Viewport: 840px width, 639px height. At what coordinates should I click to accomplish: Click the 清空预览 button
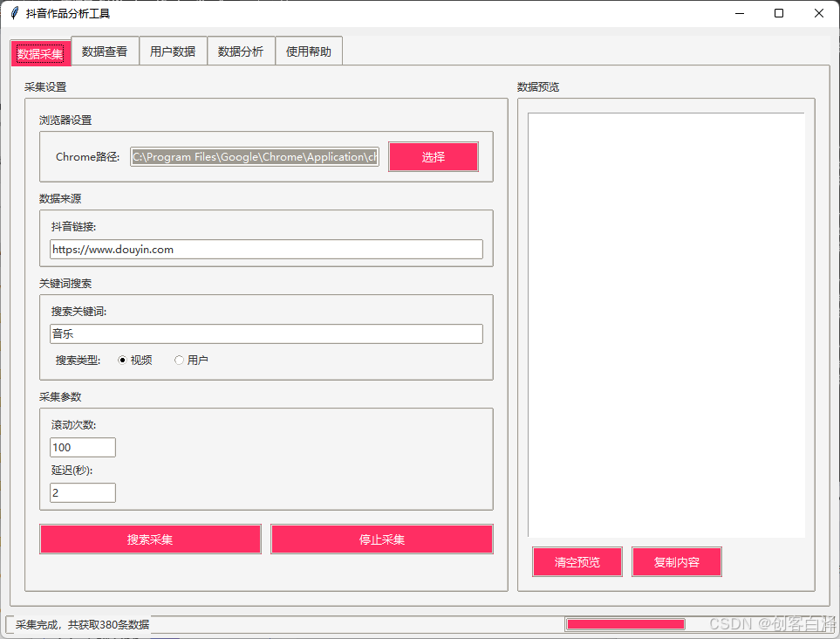tap(577, 562)
